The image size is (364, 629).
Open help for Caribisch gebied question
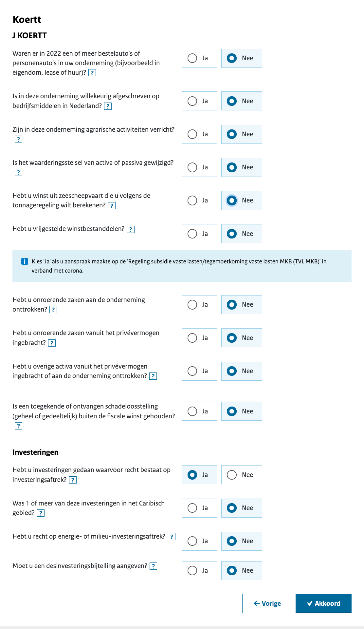coord(41,513)
